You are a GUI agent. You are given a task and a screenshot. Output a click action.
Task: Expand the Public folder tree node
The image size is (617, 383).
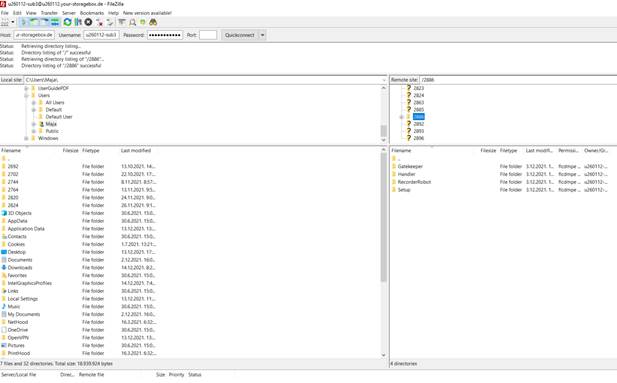click(x=34, y=131)
